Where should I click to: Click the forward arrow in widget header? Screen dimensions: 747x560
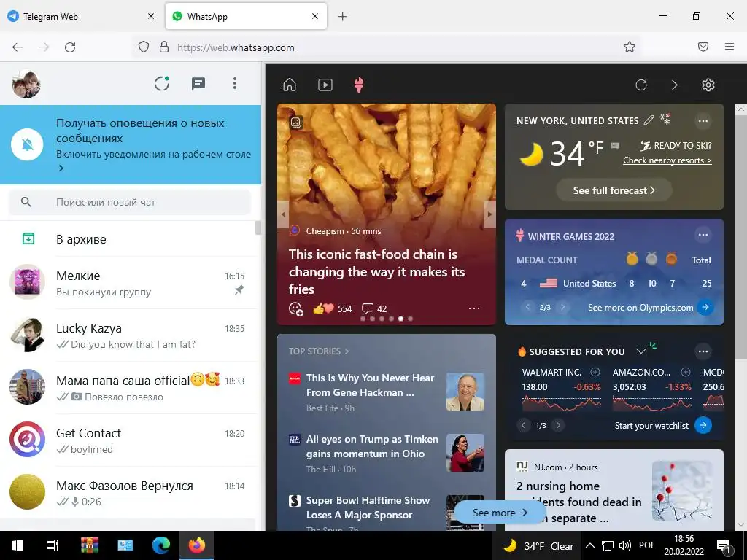[674, 85]
